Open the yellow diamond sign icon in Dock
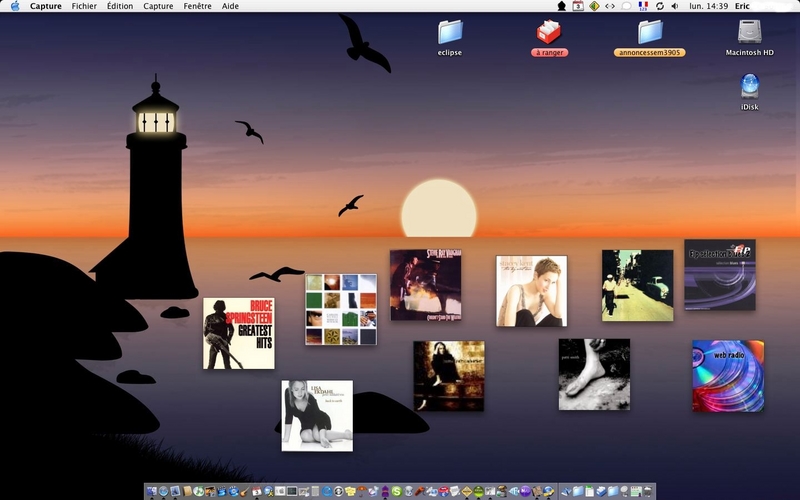The width and height of the screenshot is (800, 500). coord(466,491)
